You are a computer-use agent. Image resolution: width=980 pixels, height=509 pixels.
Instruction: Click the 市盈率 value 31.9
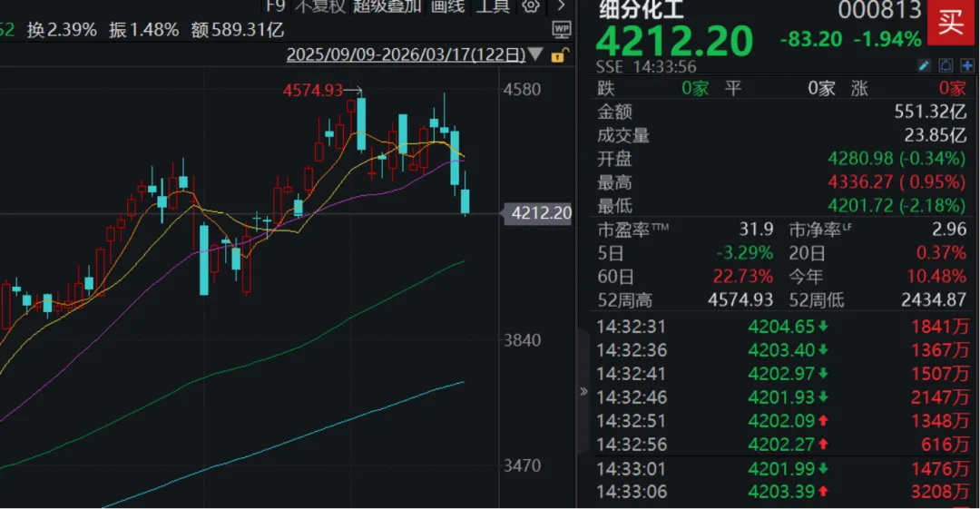[x=756, y=230]
